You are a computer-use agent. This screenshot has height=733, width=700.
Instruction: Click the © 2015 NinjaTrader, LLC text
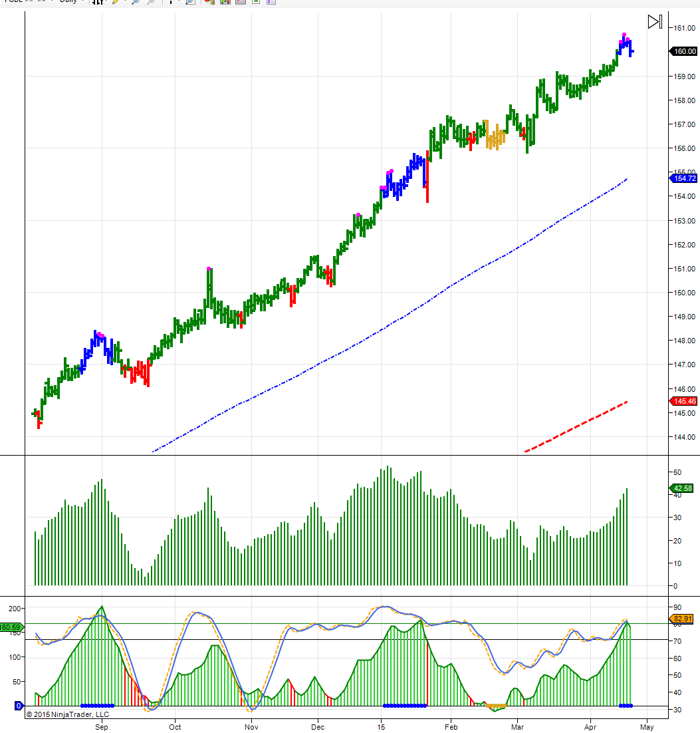tap(67, 714)
